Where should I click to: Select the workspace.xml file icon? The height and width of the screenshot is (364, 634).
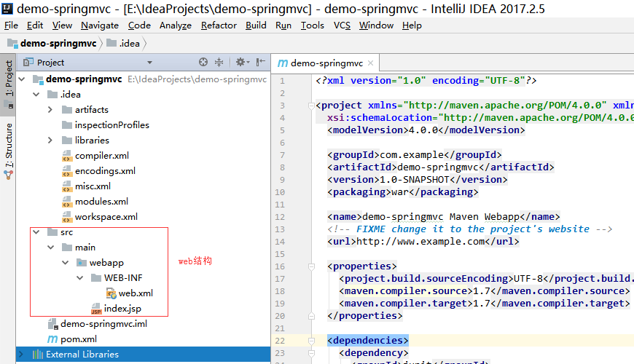[67, 217]
